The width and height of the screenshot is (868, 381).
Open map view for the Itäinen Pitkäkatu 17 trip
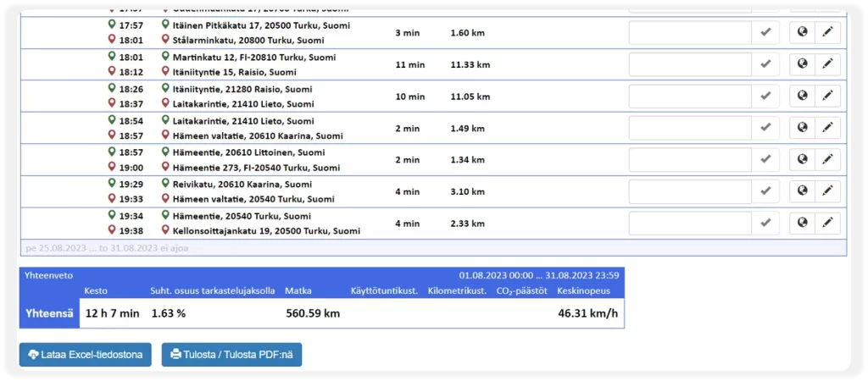coord(802,33)
